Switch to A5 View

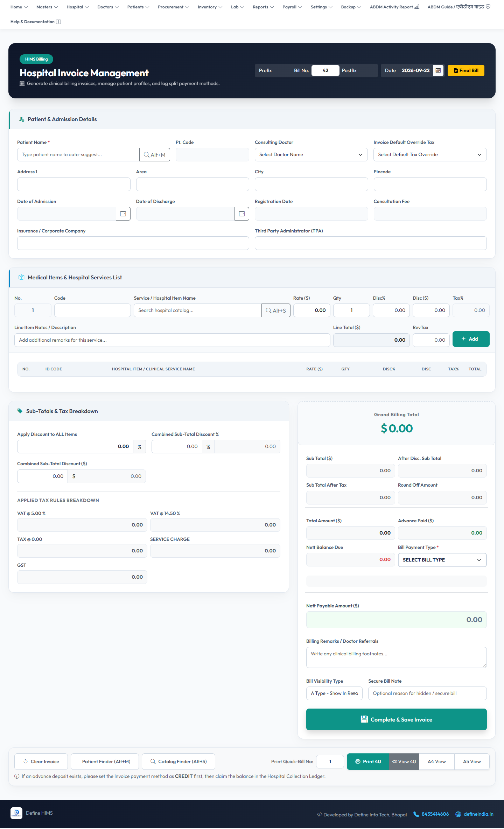[x=472, y=761]
